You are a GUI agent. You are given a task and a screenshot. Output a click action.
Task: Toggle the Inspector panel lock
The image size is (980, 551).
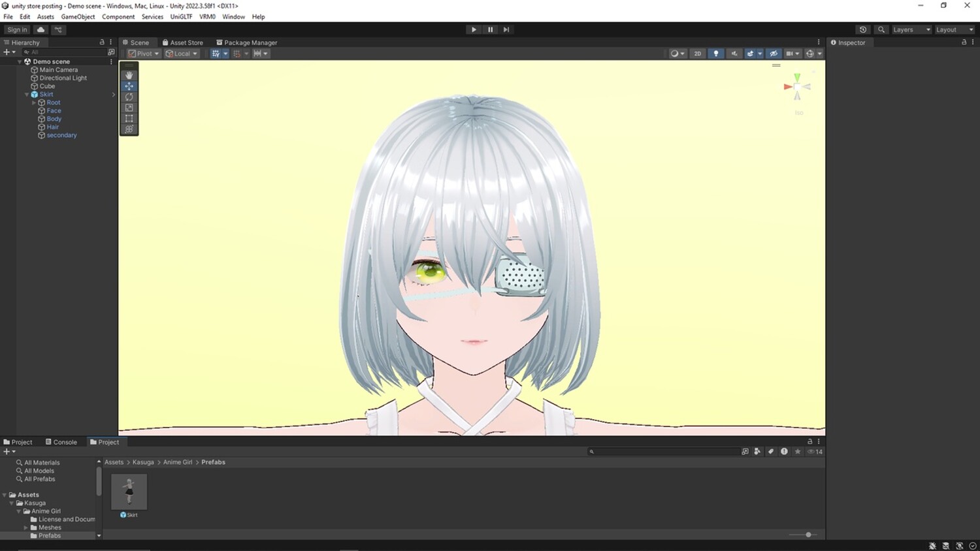(964, 42)
